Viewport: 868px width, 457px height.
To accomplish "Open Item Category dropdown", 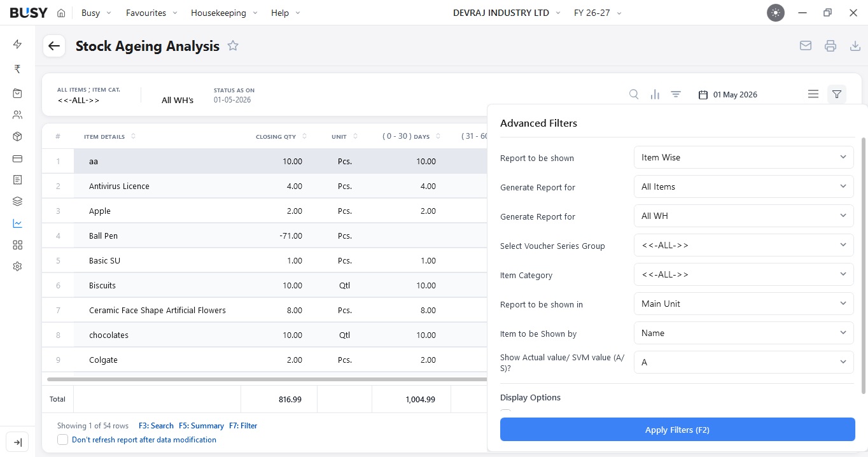I will point(743,274).
